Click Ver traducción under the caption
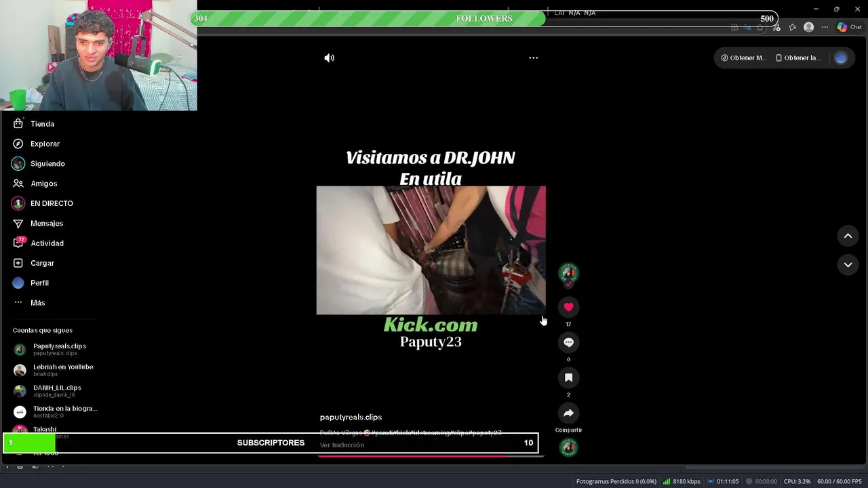 tap(342, 445)
